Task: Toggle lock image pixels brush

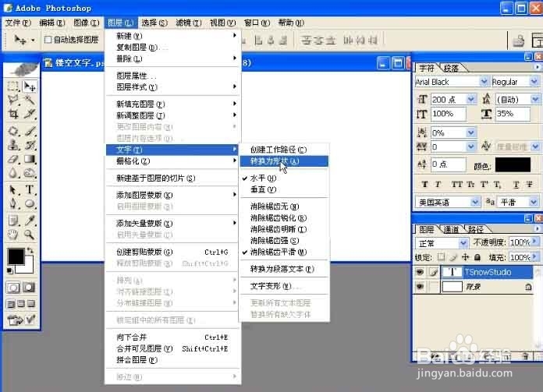Action: (x=453, y=257)
